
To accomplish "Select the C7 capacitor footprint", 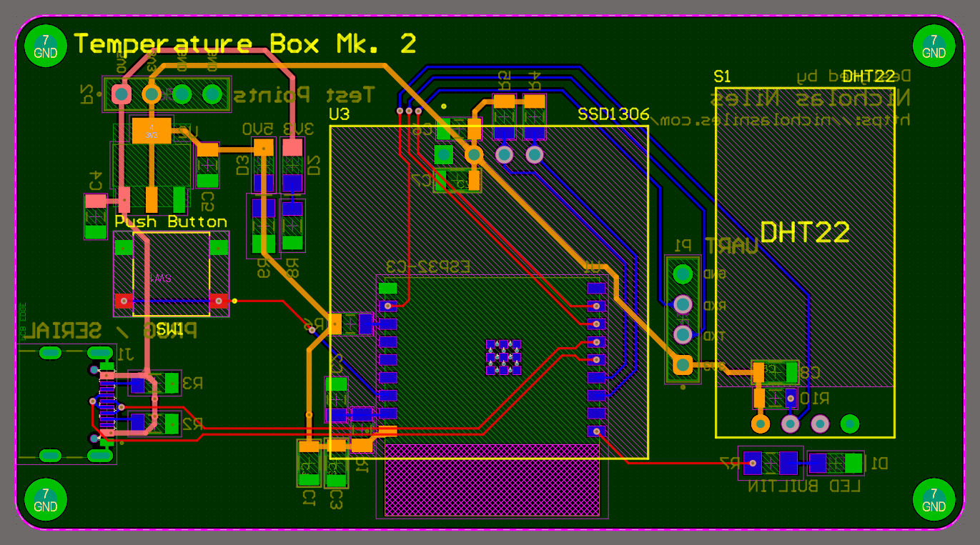I will tap(457, 180).
